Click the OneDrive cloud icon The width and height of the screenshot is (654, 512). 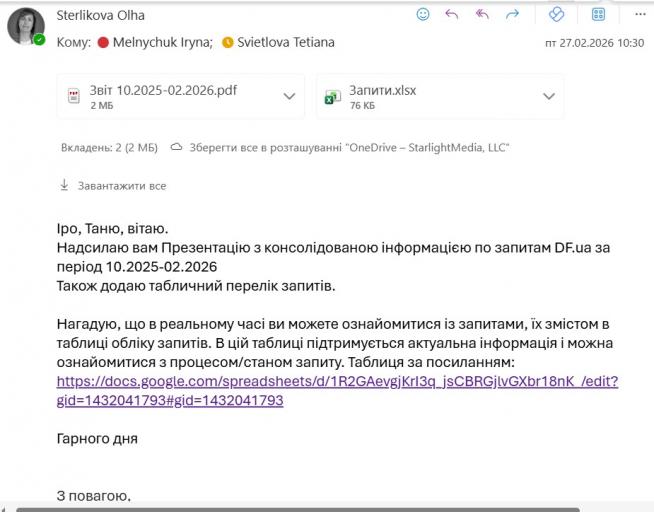pyautogui.click(x=176, y=147)
